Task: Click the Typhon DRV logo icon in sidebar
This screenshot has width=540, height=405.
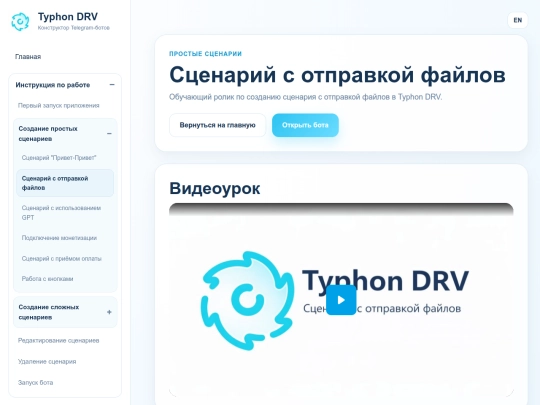Action: pyautogui.click(x=20, y=22)
